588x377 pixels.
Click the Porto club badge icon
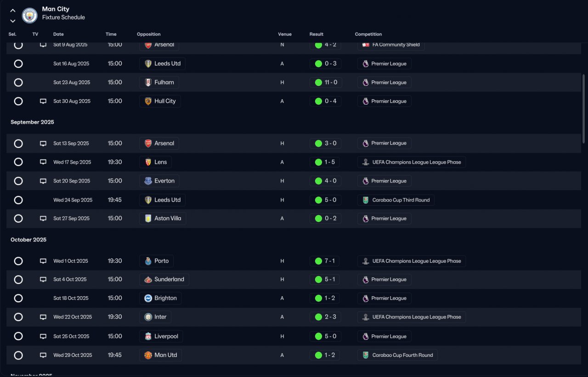pyautogui.click(x=148, y=261)
